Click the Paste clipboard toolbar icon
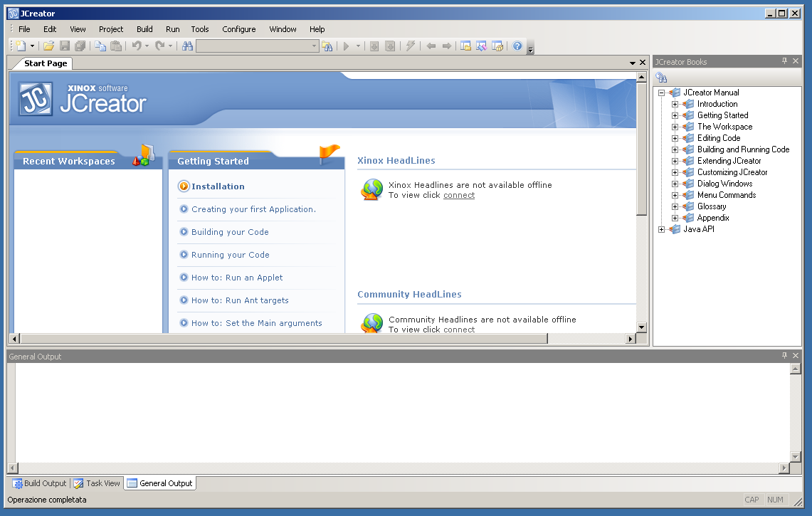 click(x=115, y=46)
